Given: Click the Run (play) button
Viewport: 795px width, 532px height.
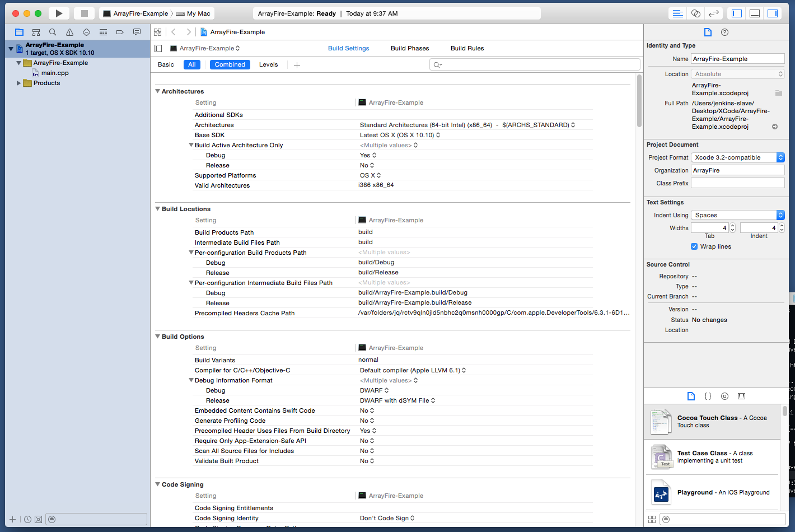Looking at the screenshot, I should click(59, 13).
